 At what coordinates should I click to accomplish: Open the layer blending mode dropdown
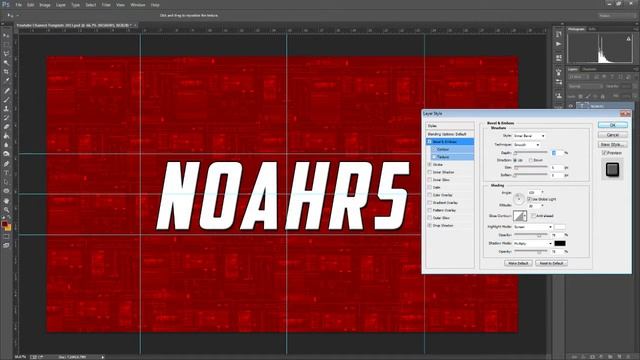pos(585,87)
